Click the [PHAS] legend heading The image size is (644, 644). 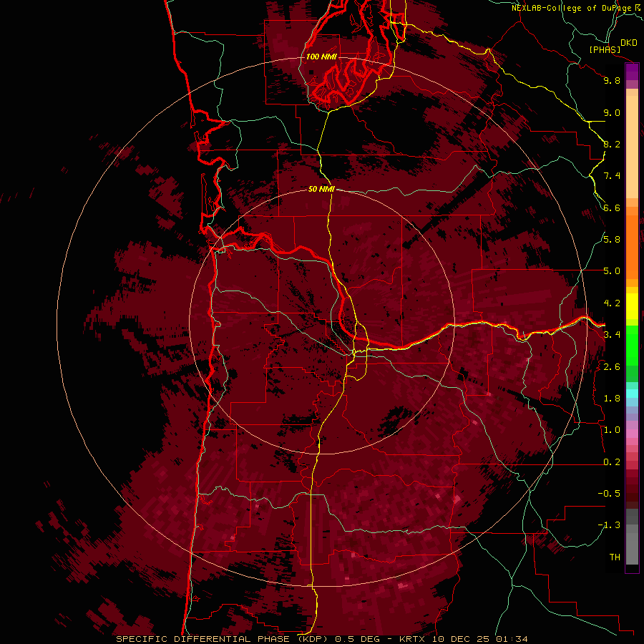pyautogui.click(x=605, y=49)
